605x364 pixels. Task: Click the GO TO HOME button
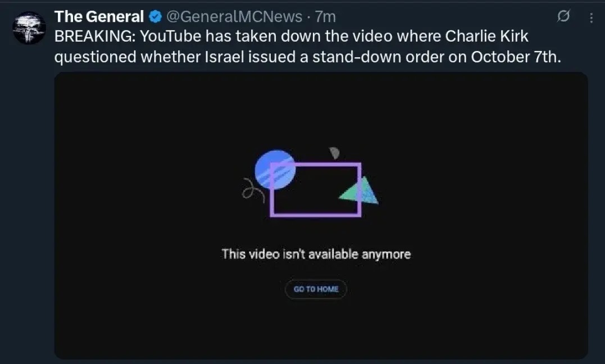click(316, 289)
